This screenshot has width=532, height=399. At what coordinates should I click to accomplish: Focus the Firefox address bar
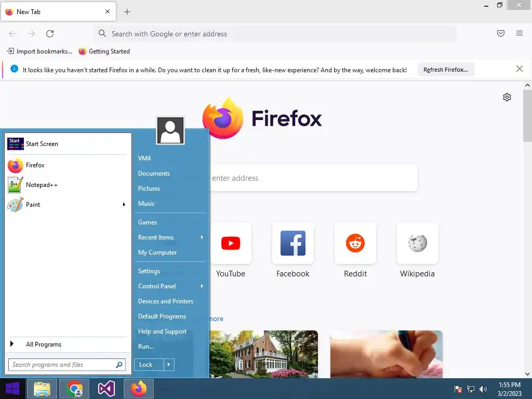275,34
